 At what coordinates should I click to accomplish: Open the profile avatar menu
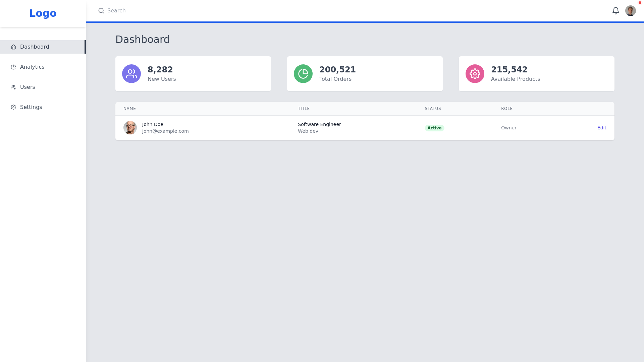[x=631, y=10]
